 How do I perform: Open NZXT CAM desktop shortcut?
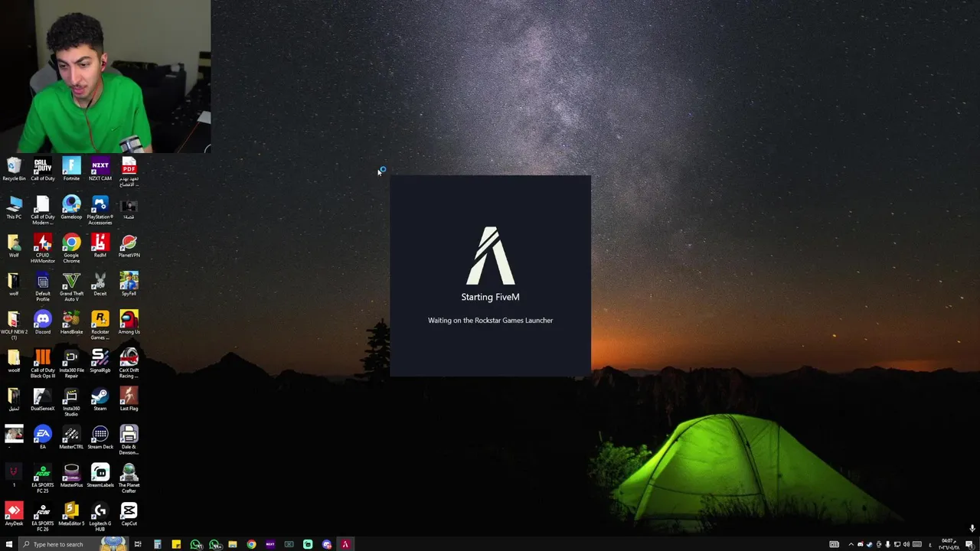[x=100, y=170]
